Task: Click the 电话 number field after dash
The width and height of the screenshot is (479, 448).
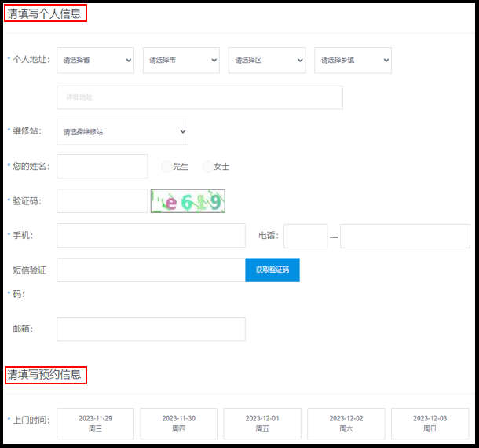Action: click(405, 236)
